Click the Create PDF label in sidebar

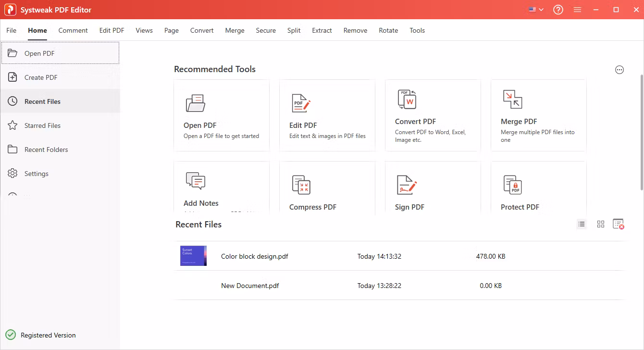tap(41, 77)
